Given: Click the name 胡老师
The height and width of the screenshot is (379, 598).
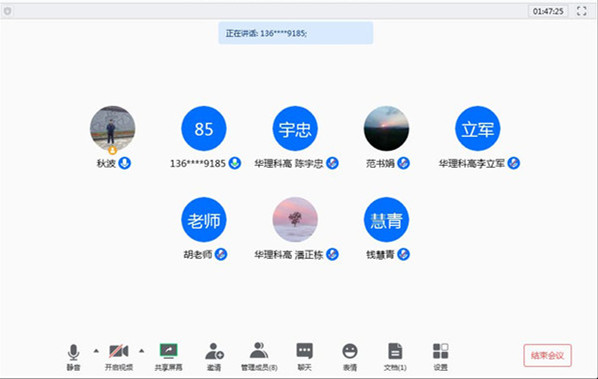Looking at the screenshot, I should 198,255.
